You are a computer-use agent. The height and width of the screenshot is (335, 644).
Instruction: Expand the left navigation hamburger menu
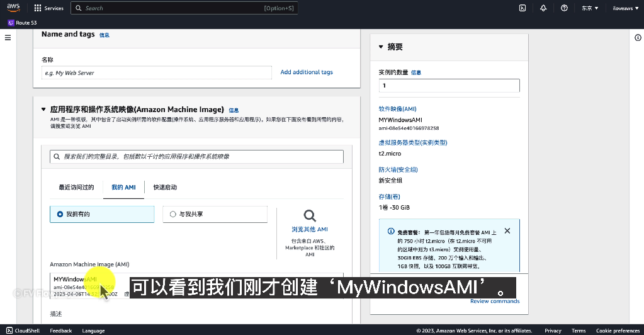(x=8, y=38)
